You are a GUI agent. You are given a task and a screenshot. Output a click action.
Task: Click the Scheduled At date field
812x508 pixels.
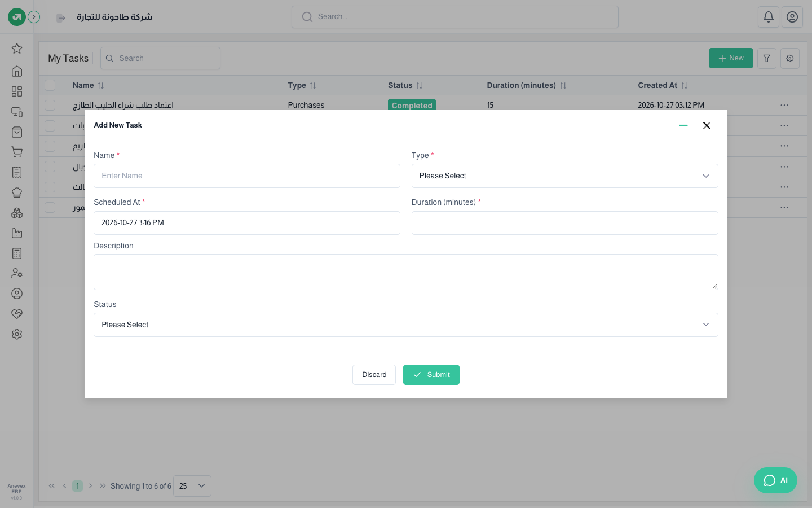(x=247, y=223)
